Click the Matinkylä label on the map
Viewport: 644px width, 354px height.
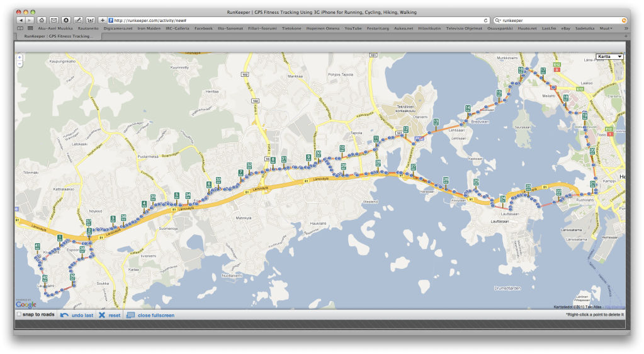pyautogui.click(x=244, y=218)
